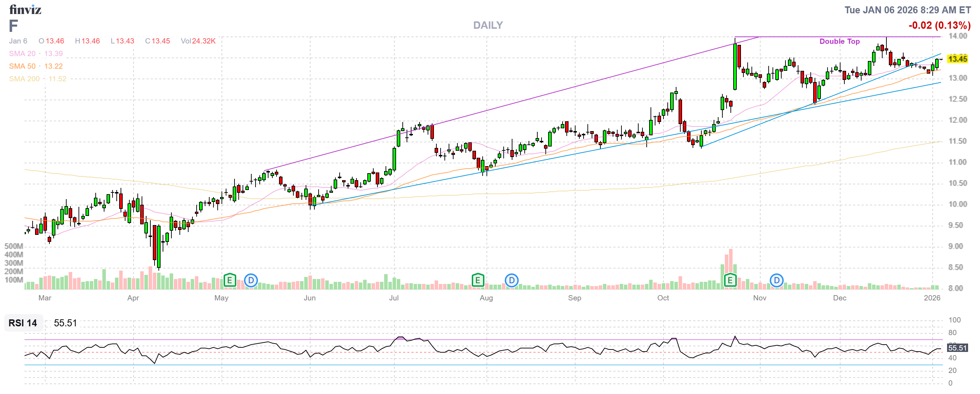Image resolution: width=980 pixels, height=394 pixels.
Task: Click the August earnings E marker
Action: click(x=477, y=281)
